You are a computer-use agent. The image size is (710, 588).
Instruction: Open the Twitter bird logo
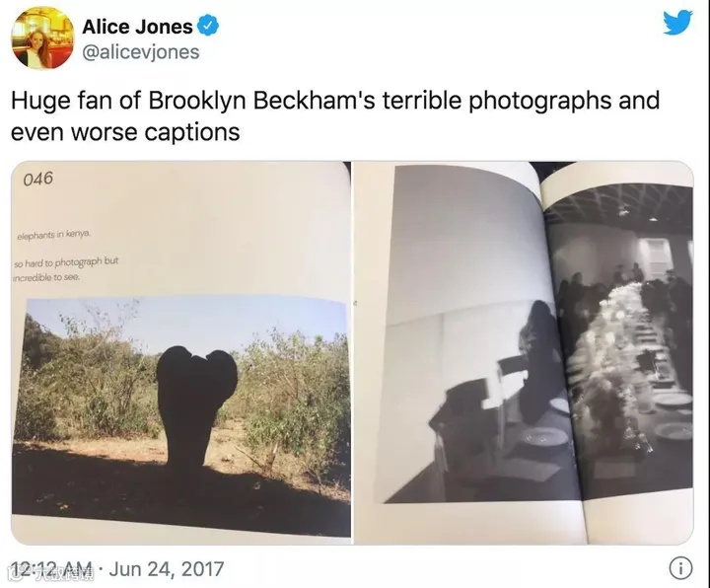tap(677, 22)
